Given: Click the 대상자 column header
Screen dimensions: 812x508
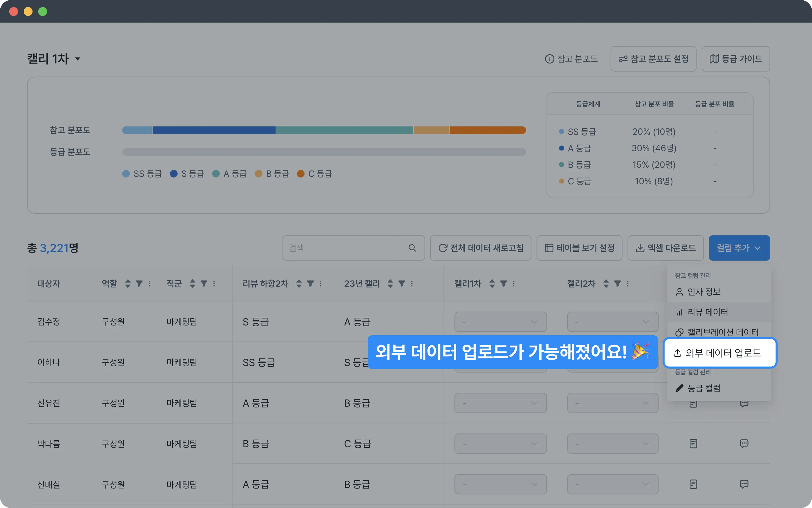Looking at the screenshot, I should 49,284.
